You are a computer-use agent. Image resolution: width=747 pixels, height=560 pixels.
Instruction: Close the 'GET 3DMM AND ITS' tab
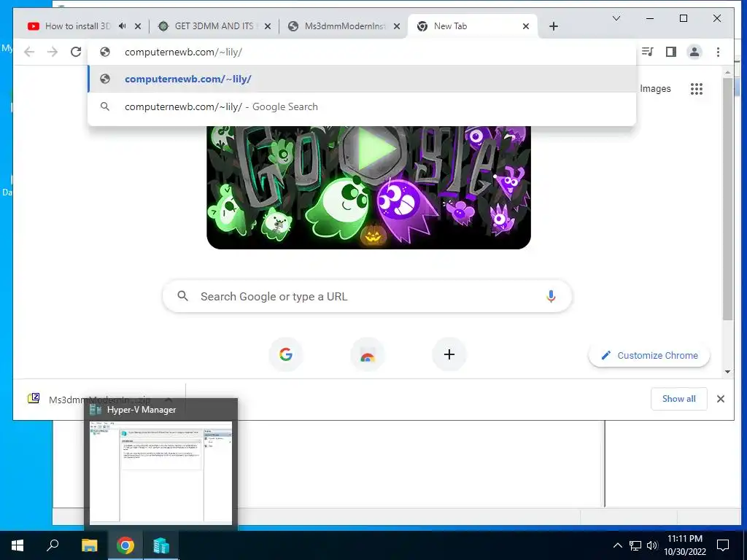point(267,26)
